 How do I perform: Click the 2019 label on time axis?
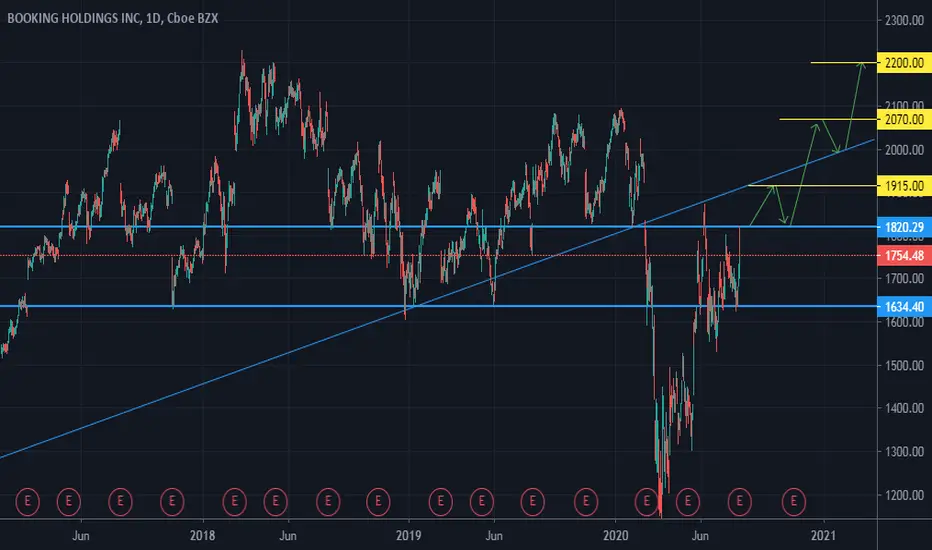408,536
